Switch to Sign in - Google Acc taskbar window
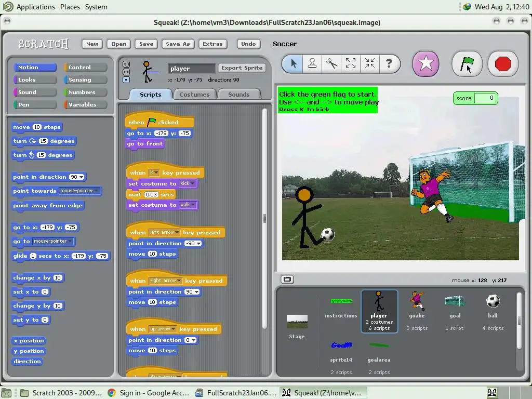This screenshot has width=532, height=399. click(148, 393)
